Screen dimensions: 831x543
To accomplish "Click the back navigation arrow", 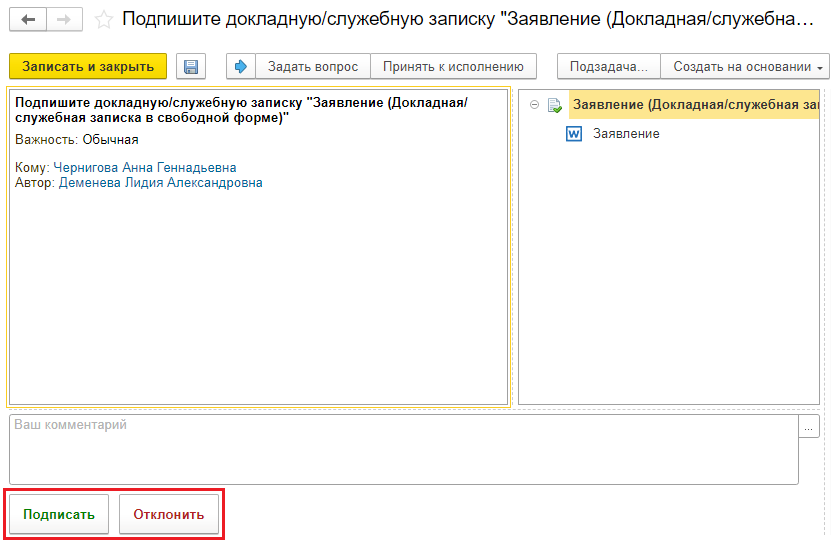I will tap(28, 19).
